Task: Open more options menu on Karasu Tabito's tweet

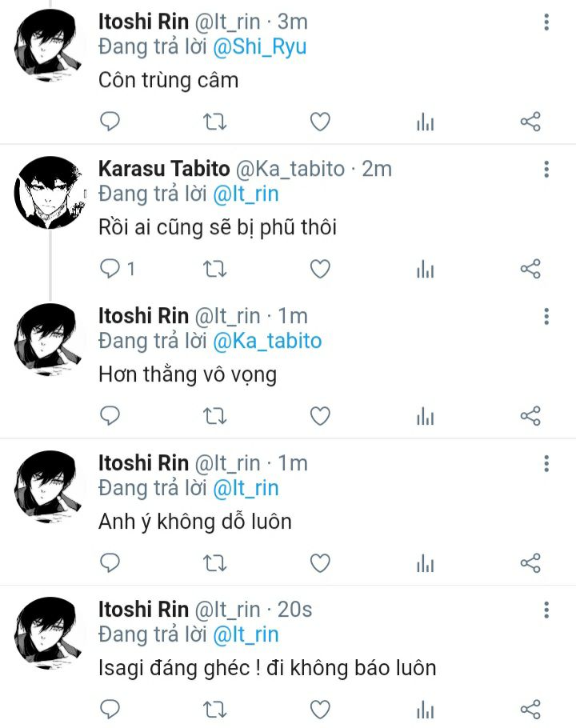Action: (546, 169)
